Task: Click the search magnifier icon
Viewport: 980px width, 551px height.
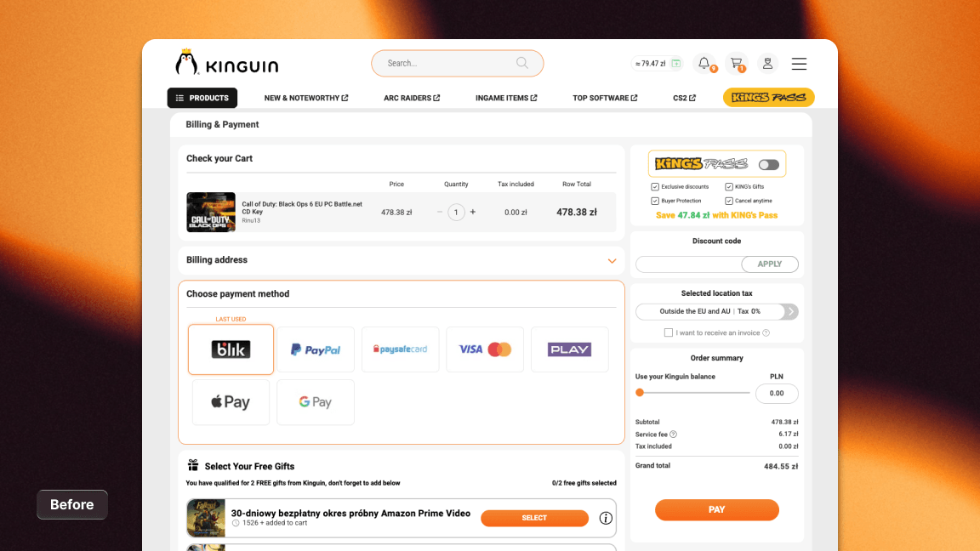Action: (522, 63)
